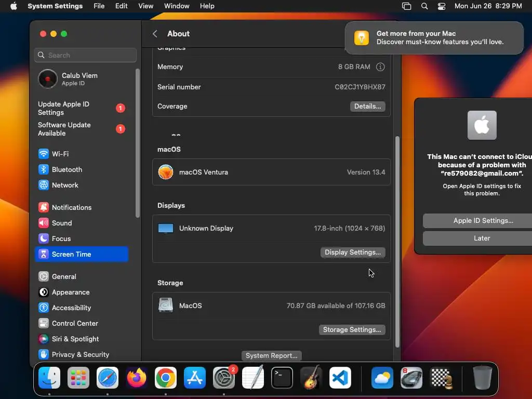532x399 pixels.
Task: Open Control Center in menu bar
Action: 442,6
